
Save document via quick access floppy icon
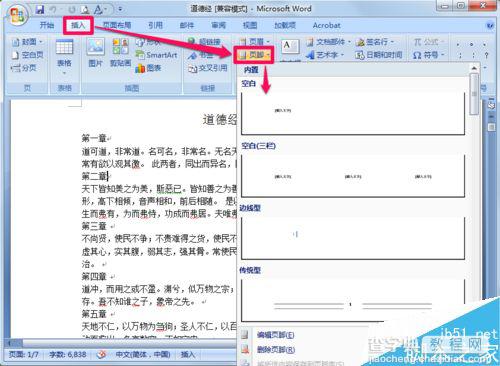click(x=40, y=9)
